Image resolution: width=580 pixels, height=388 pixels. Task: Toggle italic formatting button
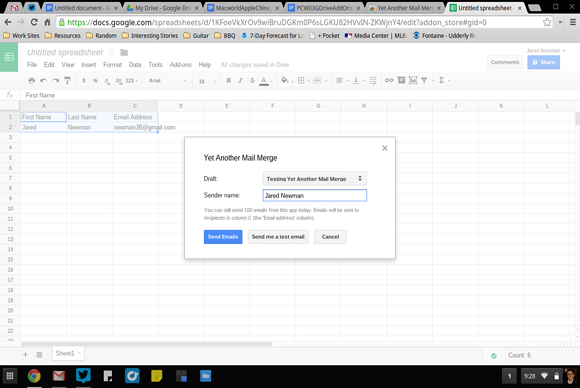[240, 80]
